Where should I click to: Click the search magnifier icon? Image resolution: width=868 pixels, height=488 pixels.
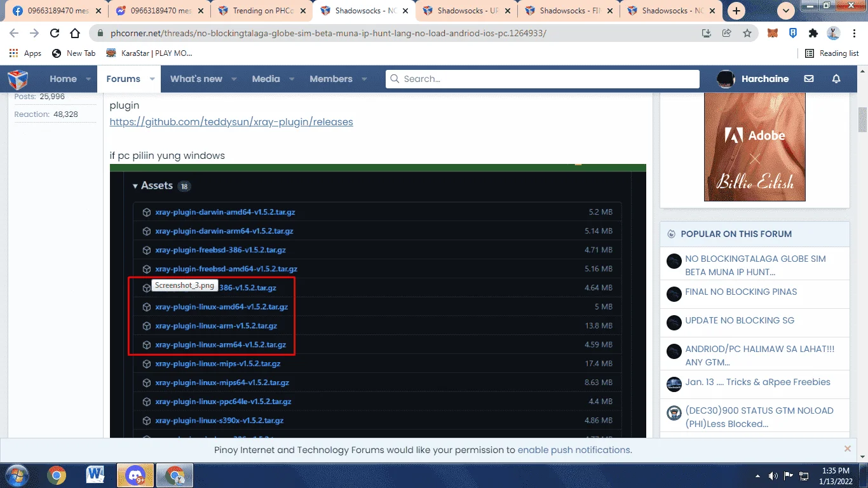click(395, 79)
